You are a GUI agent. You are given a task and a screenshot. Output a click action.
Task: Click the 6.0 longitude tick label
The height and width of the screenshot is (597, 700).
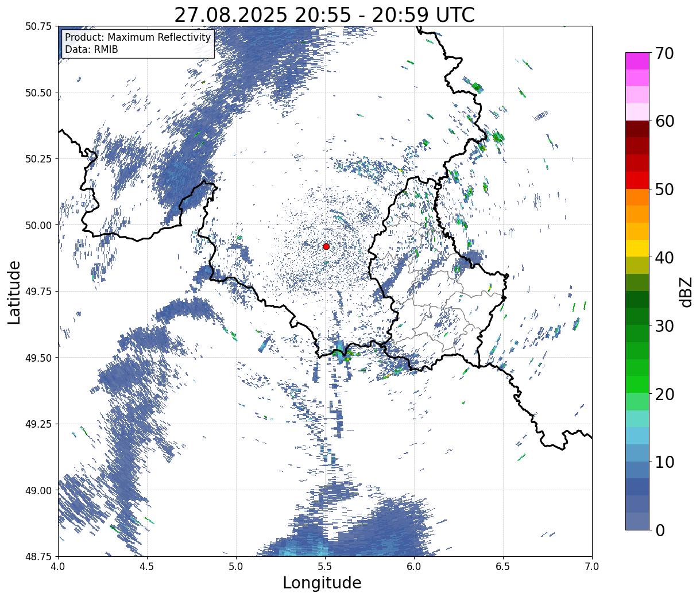pyautogui.click(x=414, y=567)
